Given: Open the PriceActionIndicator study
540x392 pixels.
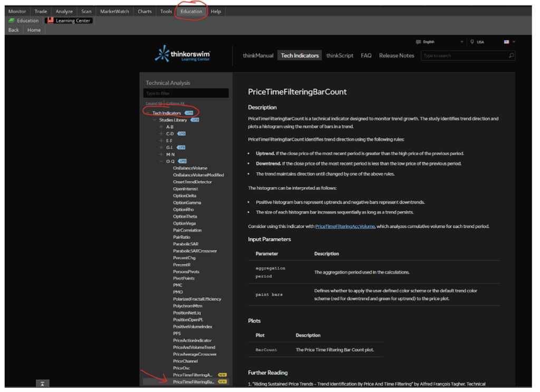Looking at the screenshot, I should [x=192, y=340].
